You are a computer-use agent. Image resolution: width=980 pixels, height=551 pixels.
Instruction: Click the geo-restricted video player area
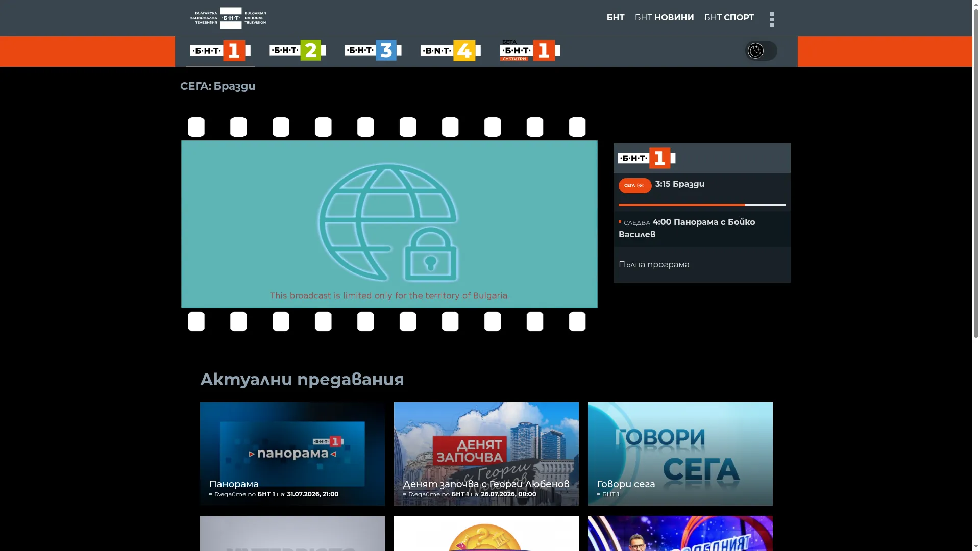pyautogui.click(x=389, y=224)
